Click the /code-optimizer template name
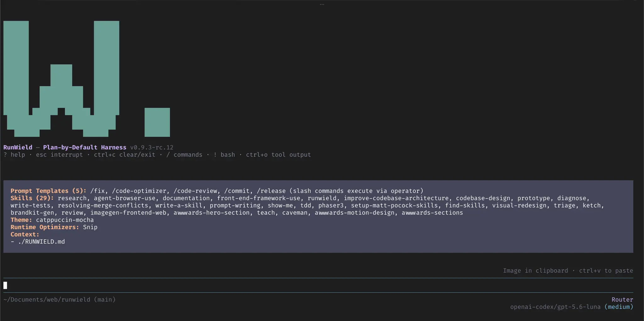This screenshot has width=644, height=321. pyautogui.click(x=139, y=191)
